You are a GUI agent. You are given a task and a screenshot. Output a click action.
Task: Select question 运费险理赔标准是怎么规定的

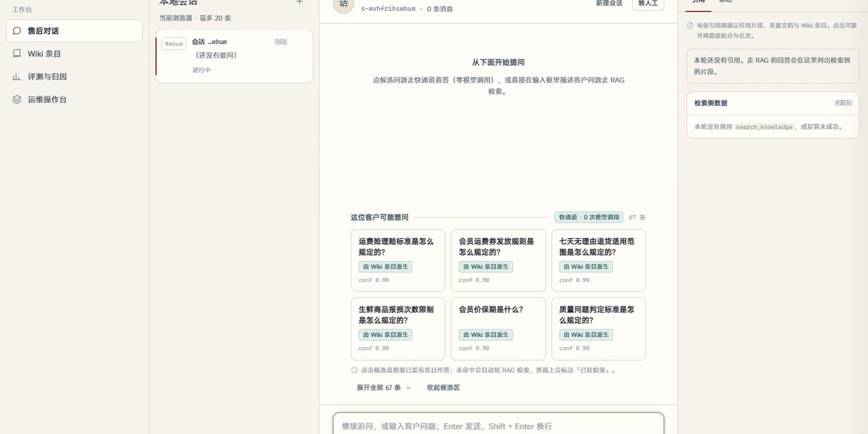398,260
